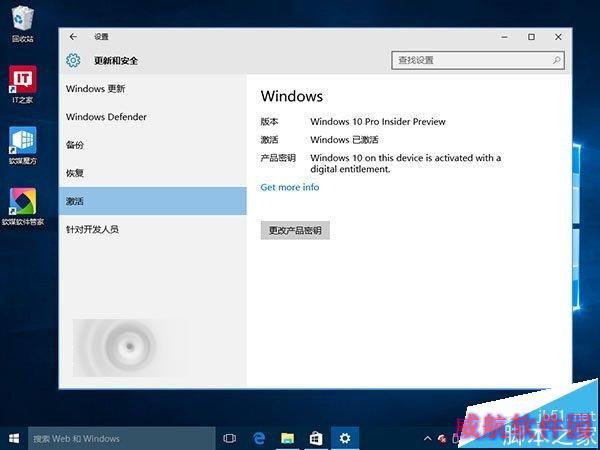This screenshot has width=600, height=450.
Task: Minimize the Settings window
Action: click(x=505, y=37)
